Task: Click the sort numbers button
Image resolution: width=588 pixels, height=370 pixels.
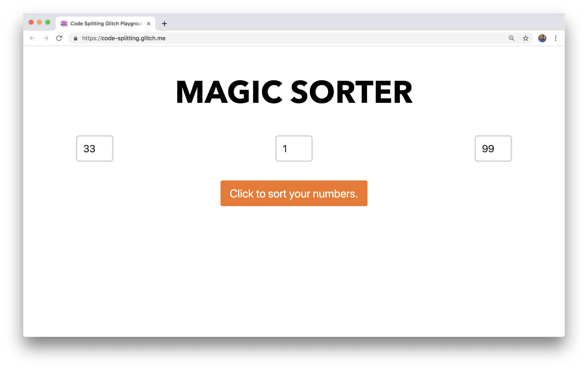Action: (294, 193)
